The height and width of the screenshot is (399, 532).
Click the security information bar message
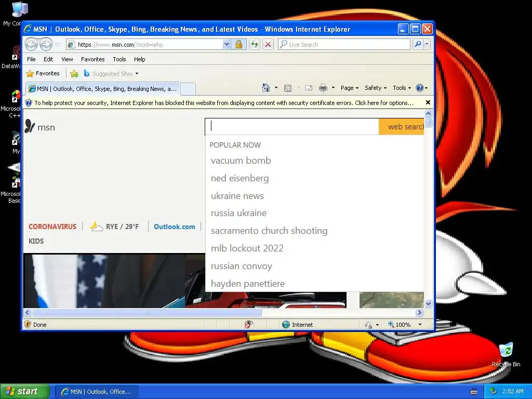coord(224,103)
